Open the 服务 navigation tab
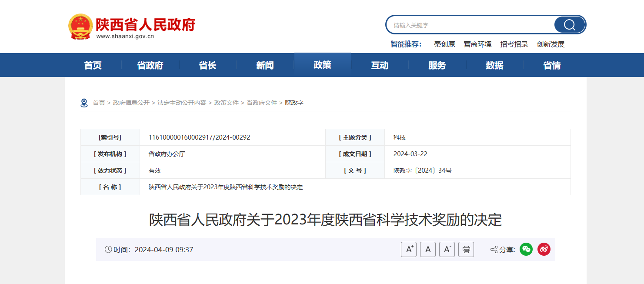Screen dimensions: 644x284 click(437, 65)
